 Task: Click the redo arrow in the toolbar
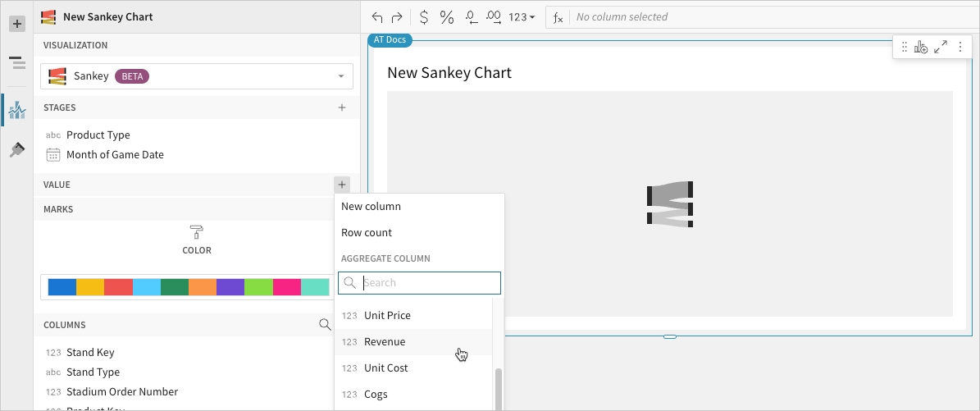tap(397, 16)
